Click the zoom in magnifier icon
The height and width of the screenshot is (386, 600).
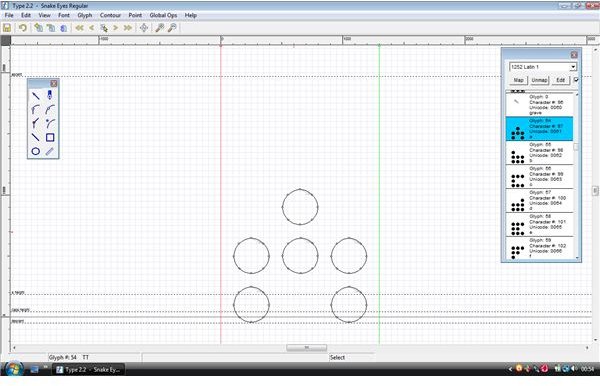pos(160,28)
